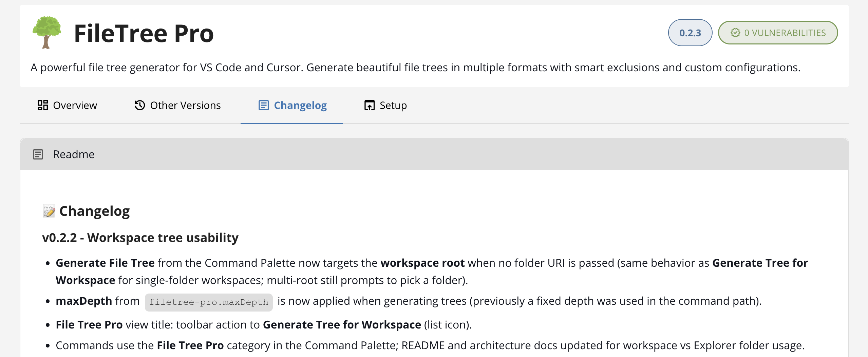The width and height of the screenshot is (868, 357).
Task: Go to the Setup tab
Action: 385,105
